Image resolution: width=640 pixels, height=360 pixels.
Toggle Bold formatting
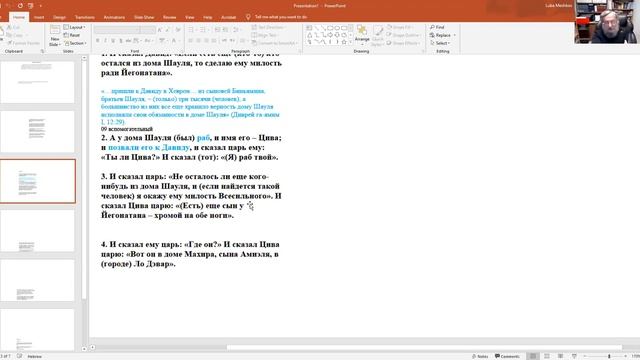point(98,40)
